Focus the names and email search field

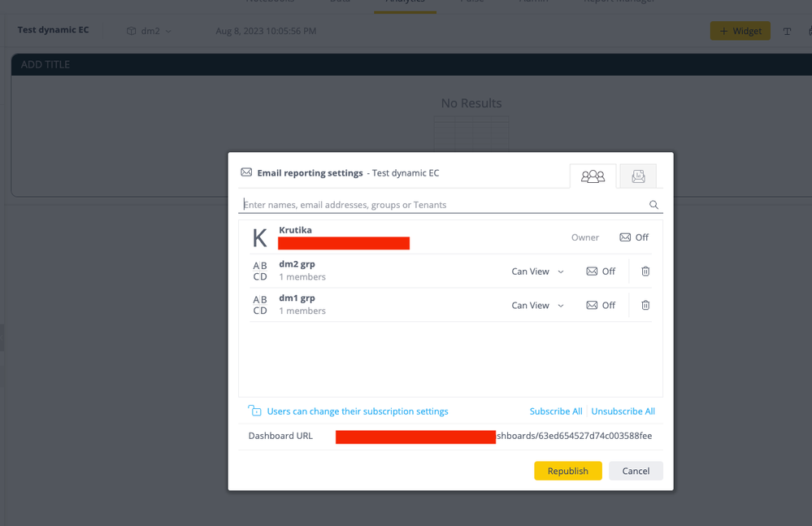click(443, 205)
